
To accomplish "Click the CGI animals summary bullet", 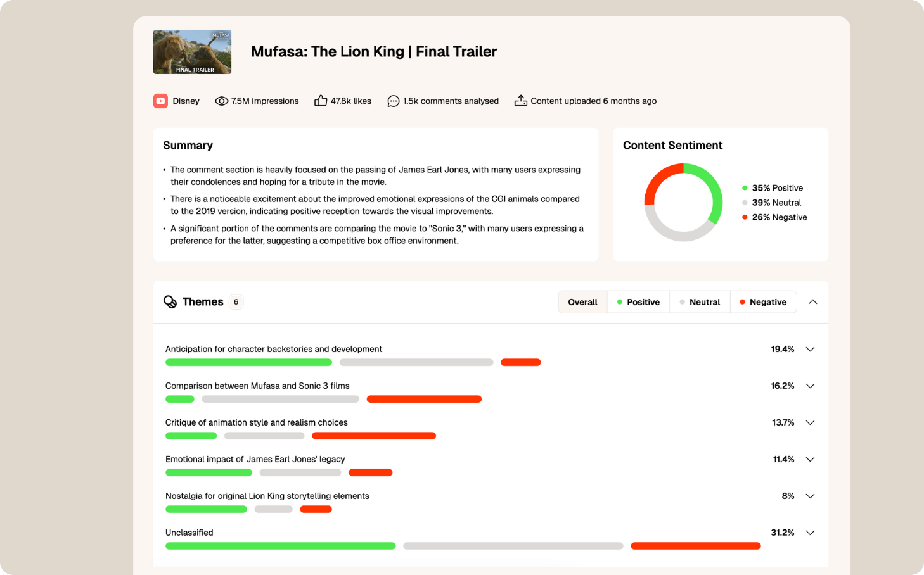I will click(x=375, y=205).
